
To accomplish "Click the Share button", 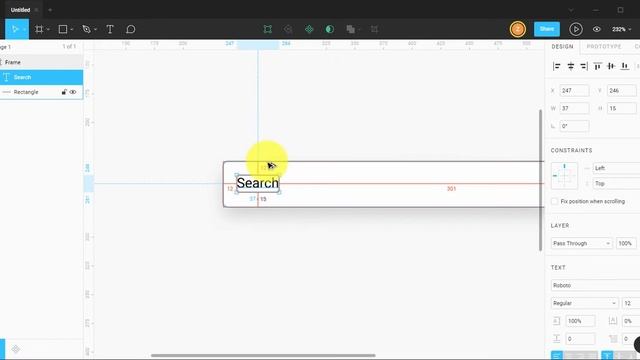I will point(547,29).
